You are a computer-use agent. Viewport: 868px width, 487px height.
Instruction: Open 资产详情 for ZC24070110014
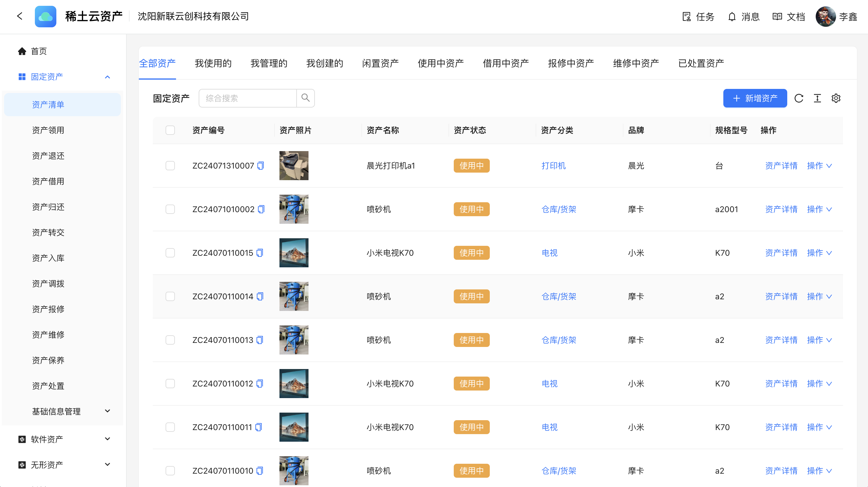tap(781, 296)
